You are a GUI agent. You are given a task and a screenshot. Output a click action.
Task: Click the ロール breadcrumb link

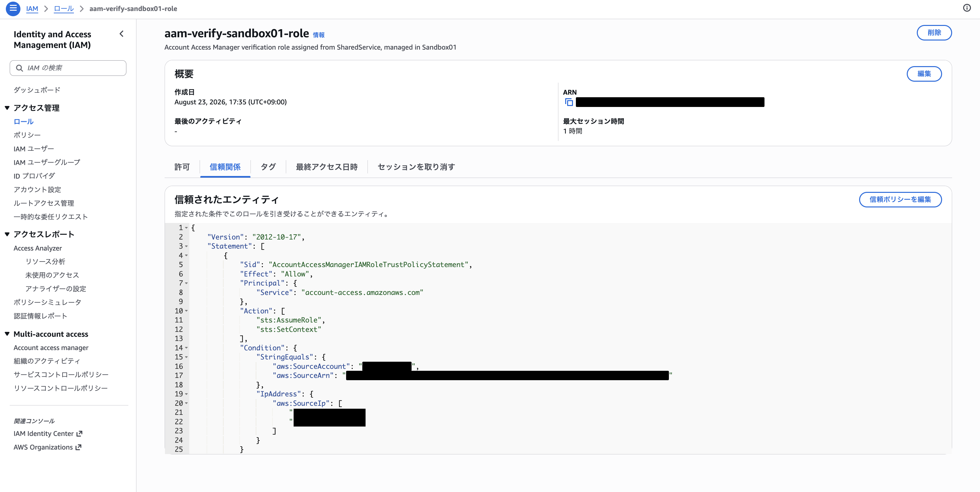pyautogui.click(x=64, y=9)
